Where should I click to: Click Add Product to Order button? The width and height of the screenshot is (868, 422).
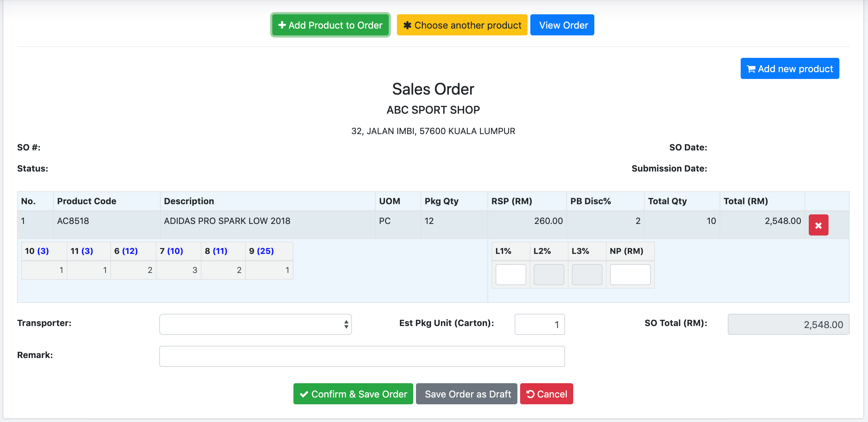click(x=330, y=25)
